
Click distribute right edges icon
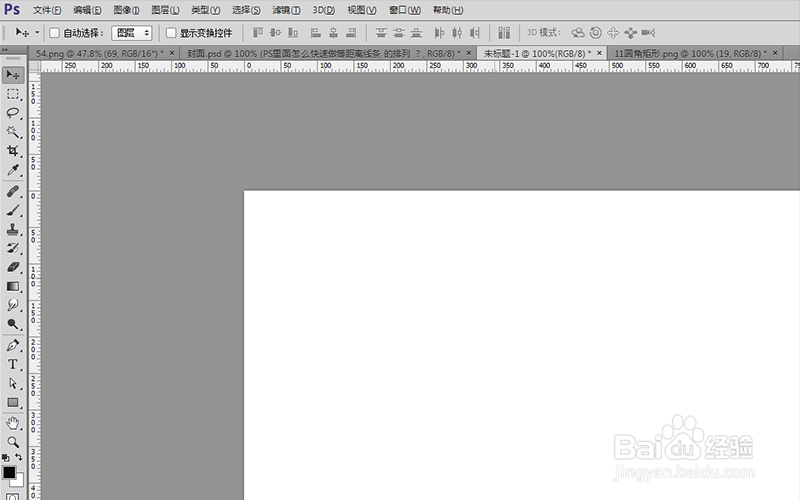pyautogui.click(x=475, y=33)
